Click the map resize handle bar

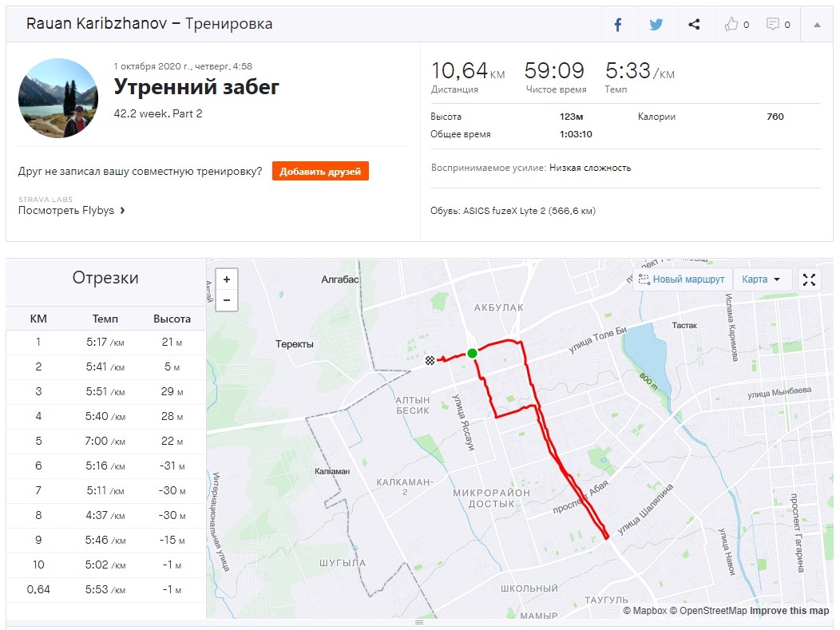point(419,622)
